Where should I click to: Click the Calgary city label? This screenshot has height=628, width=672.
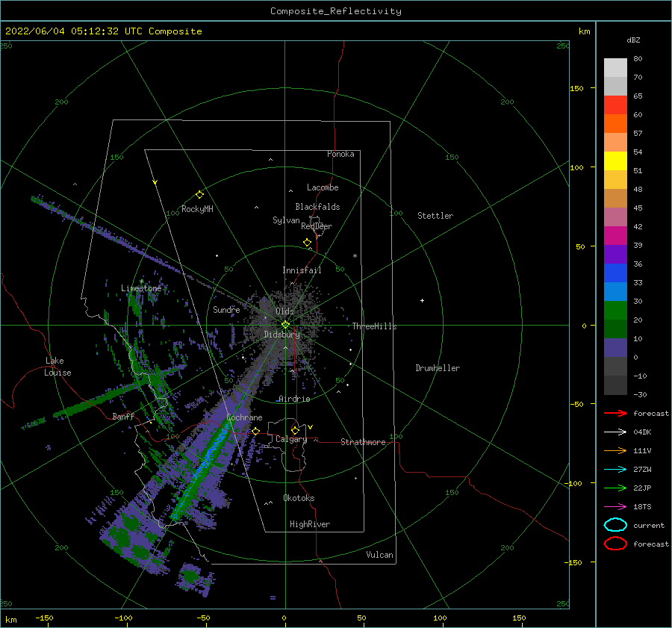[291, 439]
